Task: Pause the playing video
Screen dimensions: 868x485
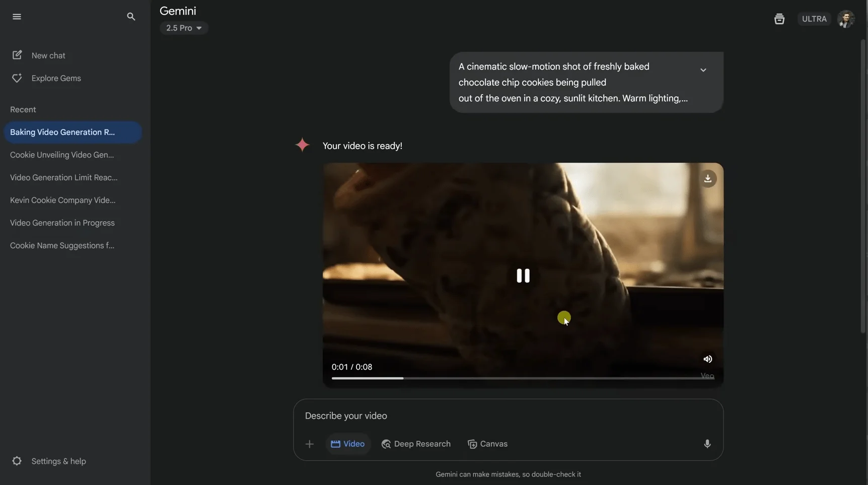Action: click(523, 275)
